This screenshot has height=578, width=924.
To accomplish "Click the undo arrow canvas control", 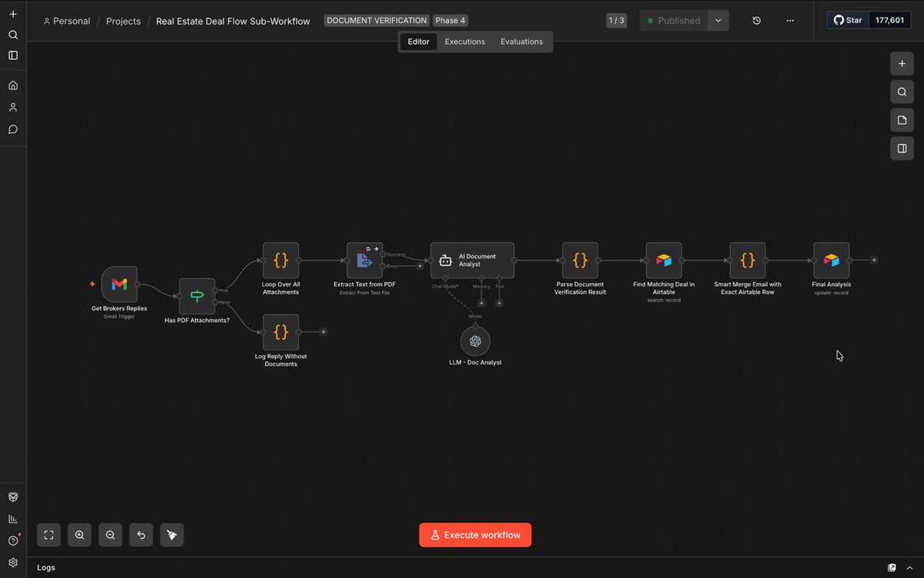I will click(141, 535).
